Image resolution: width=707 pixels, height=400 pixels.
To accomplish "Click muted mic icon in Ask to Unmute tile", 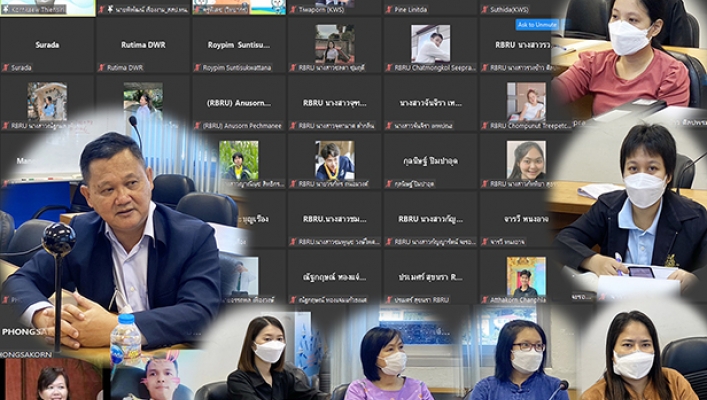I will [x=485, y=68].
